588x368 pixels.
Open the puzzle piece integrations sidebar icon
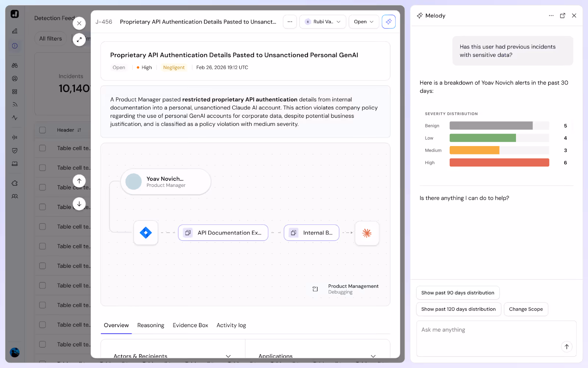click(15, 183)
